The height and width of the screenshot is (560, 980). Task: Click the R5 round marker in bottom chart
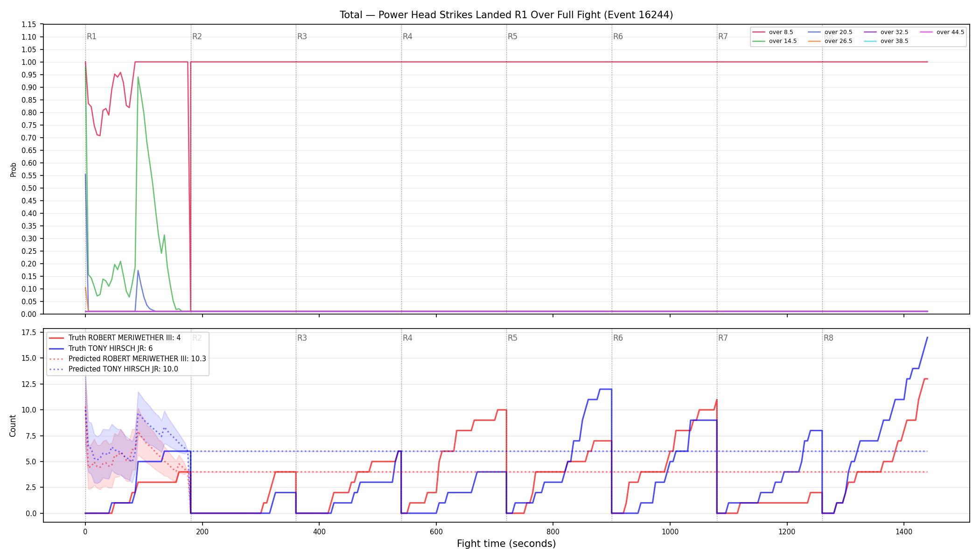pos(512,338)
